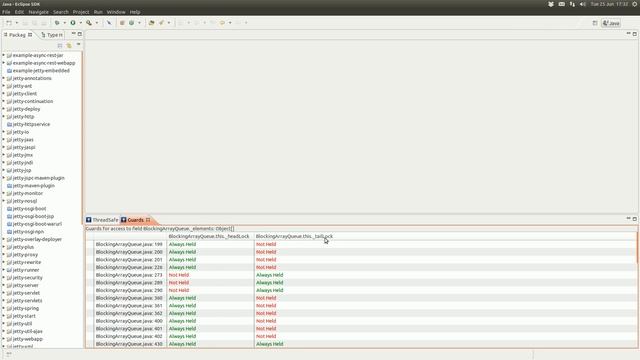Maximize the Guards view panel
This screenshot has height=360, width=640.
[x=635, y=219]
